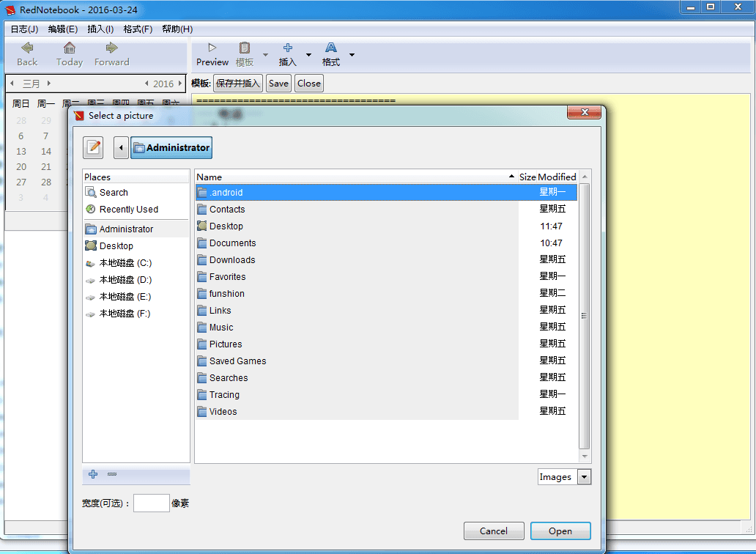Remove bookmark with minus button
Viewport: 756px width, 554px height.
coord(112,474)
